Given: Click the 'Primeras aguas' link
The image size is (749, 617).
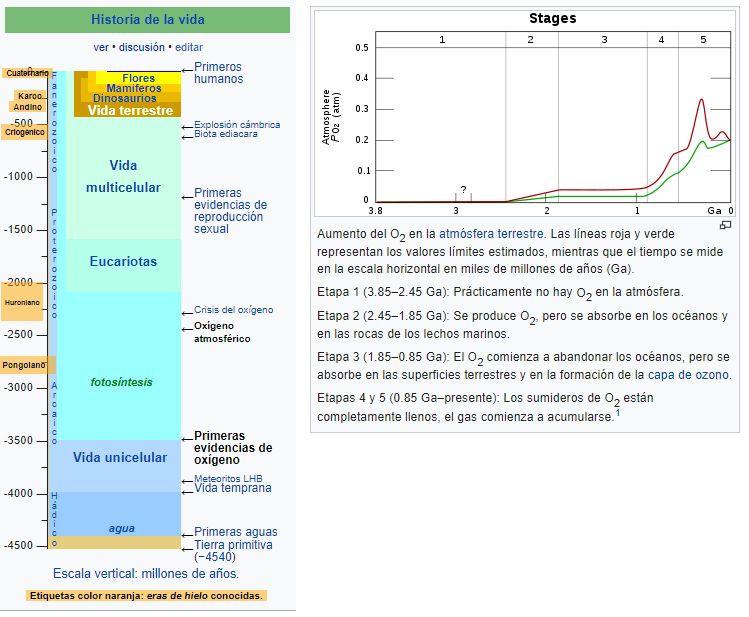Looking at the screenshot, I should tap(235, 532).
